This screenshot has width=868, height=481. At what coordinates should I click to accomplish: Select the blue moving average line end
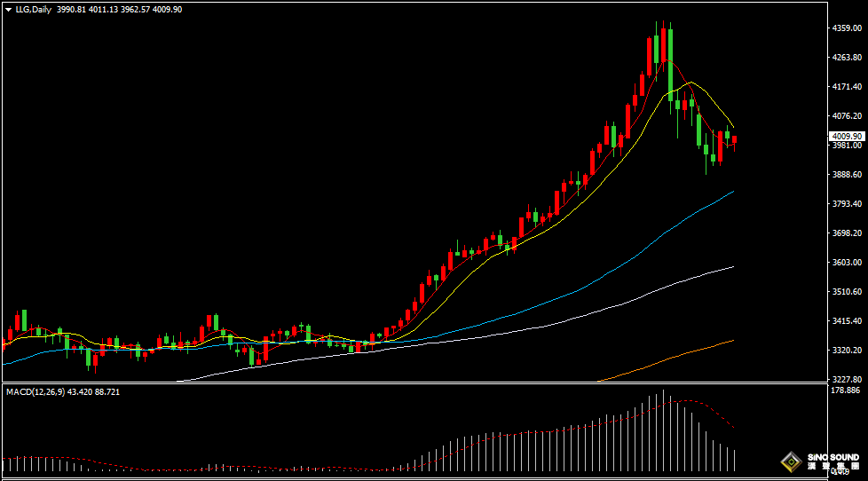(731, 192)
